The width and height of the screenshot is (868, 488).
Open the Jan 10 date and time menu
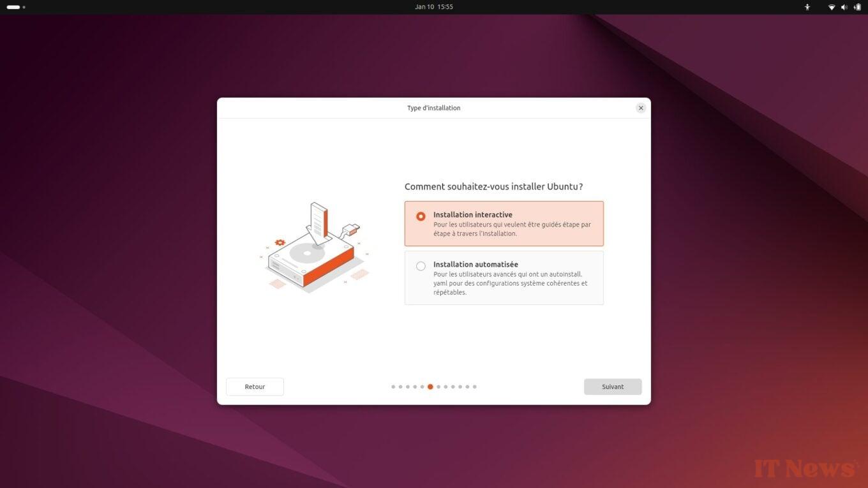click(434, 7)
